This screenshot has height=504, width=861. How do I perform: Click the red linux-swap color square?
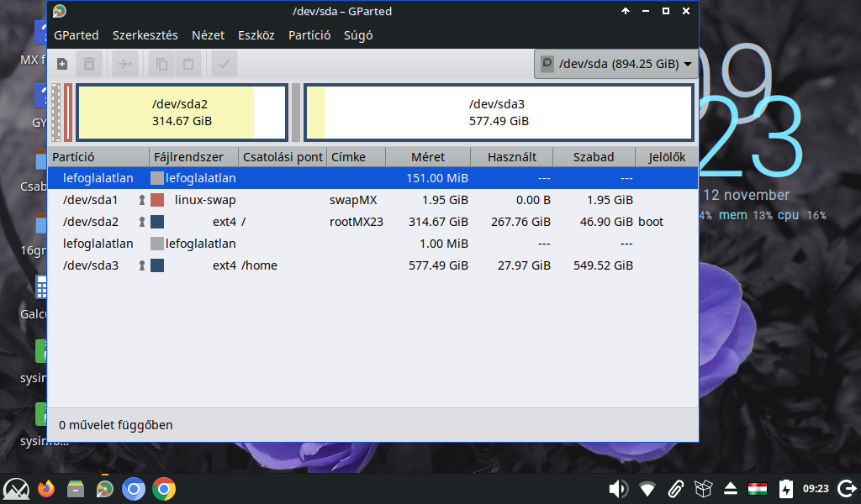coord(157,200)
